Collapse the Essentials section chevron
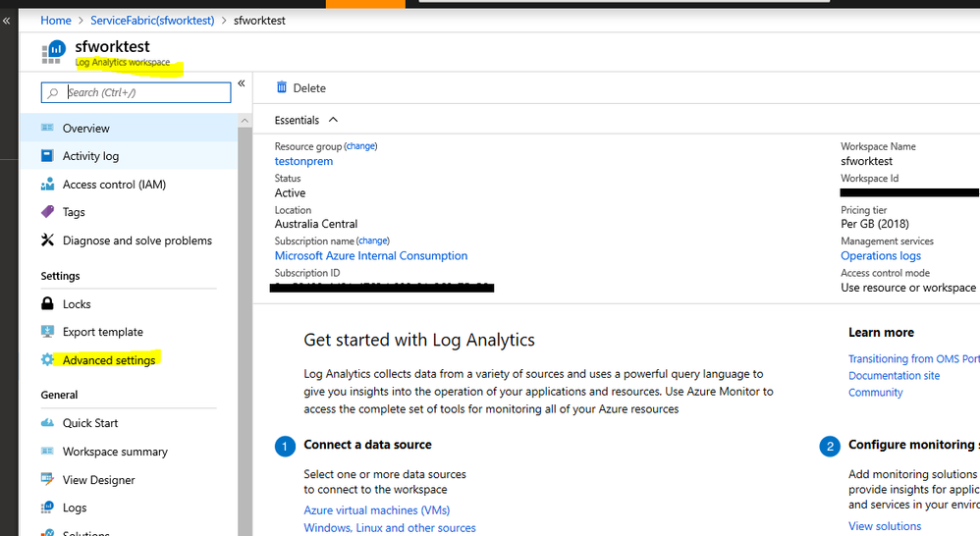The image size is (980, 536). click(x=333, y=120)
